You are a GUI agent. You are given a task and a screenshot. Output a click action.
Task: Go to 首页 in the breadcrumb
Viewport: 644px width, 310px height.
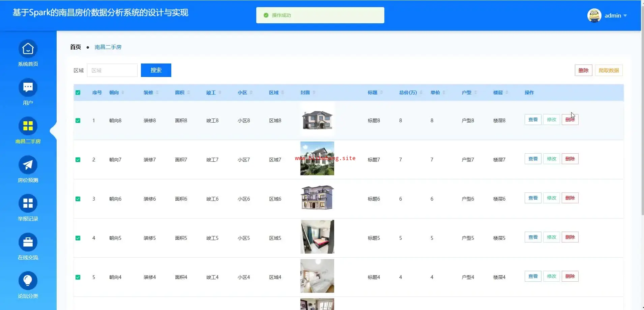[75, 47]
